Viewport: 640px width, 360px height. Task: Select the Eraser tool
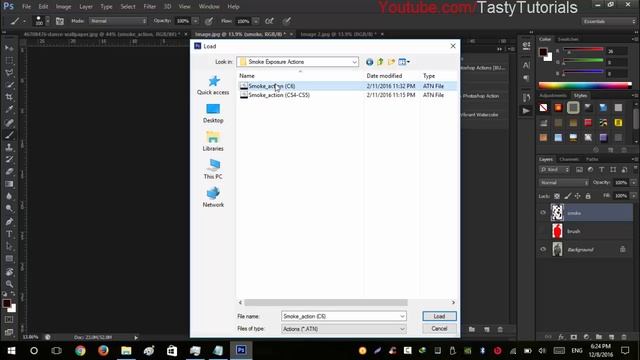(9, 171)
